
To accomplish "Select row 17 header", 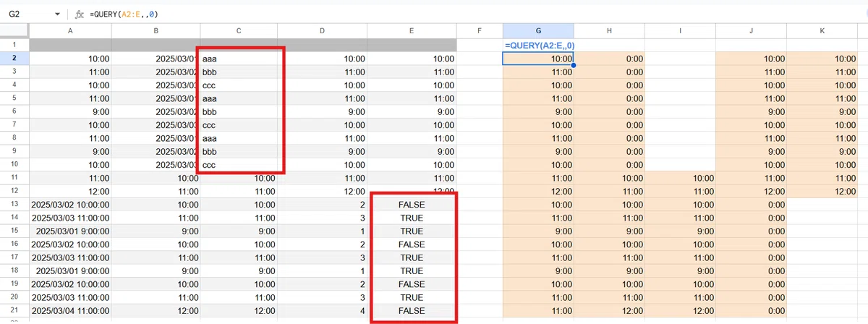I will (x=14, y=257).
